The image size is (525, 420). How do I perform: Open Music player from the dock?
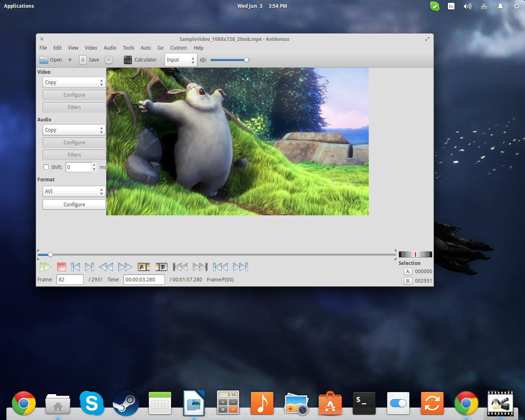[262, 403]
